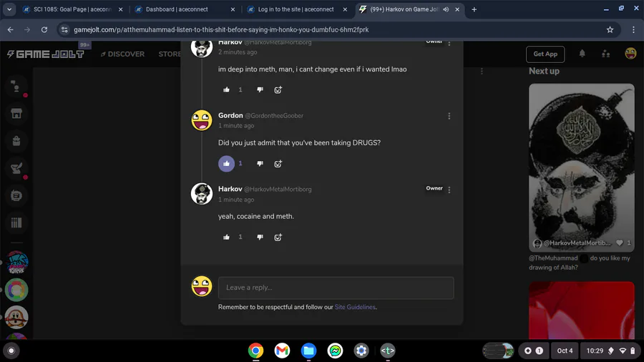
Task: Mute the Harkov on Game Jolt tab audio
Action: (446, 9)
